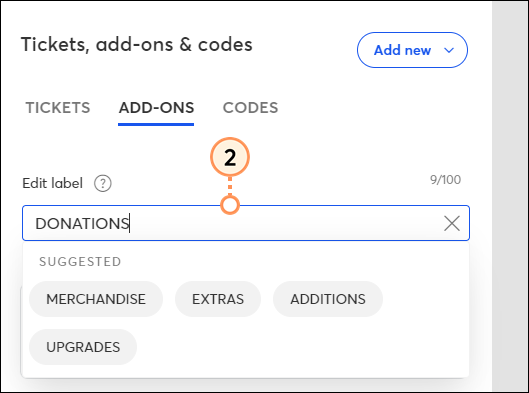Select the ADD-ONS tab
Image resolution: width=529 pixels, height=393 pixels.
click(156, 108)
